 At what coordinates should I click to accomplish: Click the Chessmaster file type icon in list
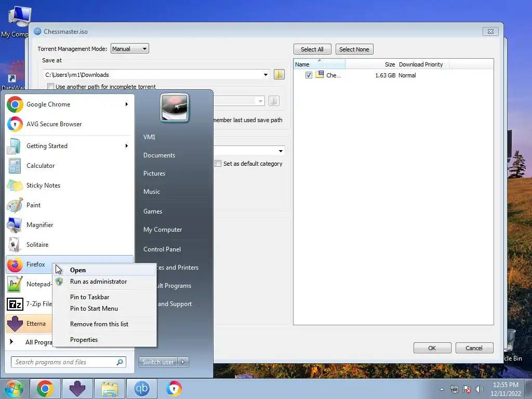pyautogui.click(x=320, y=75)
